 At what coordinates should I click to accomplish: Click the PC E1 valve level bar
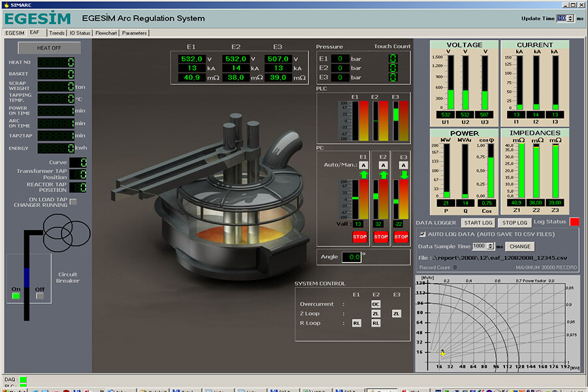(x=355, y=199)
